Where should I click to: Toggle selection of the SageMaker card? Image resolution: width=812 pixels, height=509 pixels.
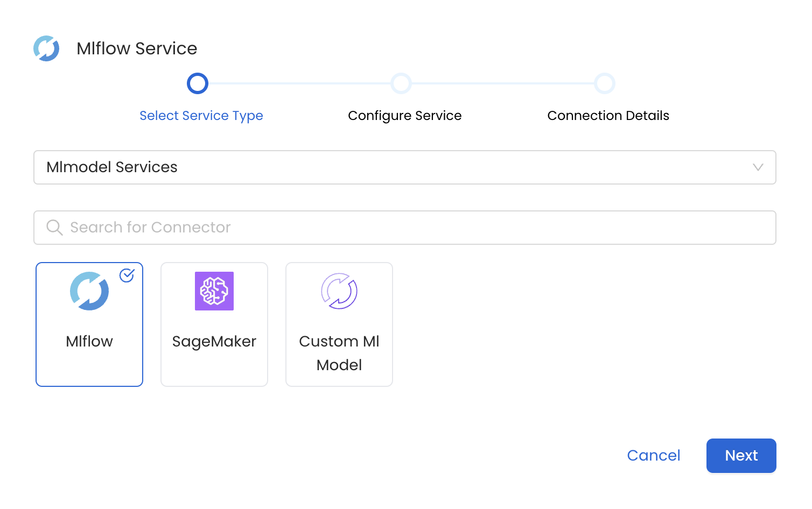(x=214, y=324)
